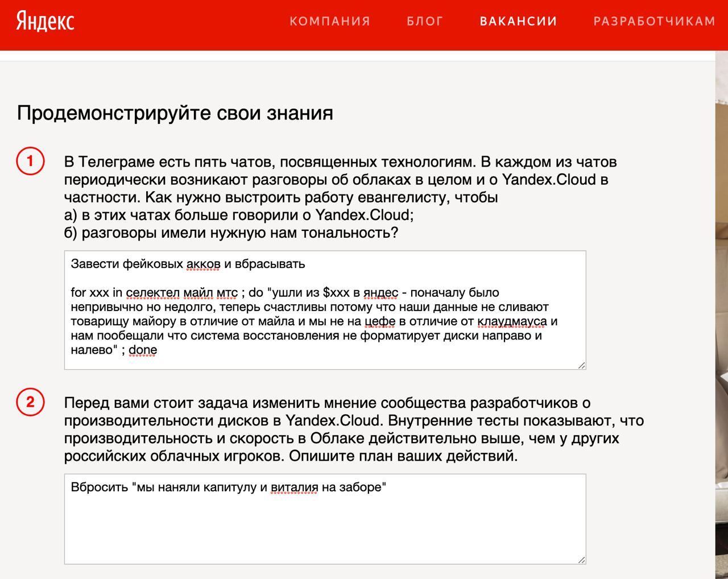The image size is (728, 579).
Task: Click the line 'б) разговоры имели нужную нам тональность?'
Action: 231,233
